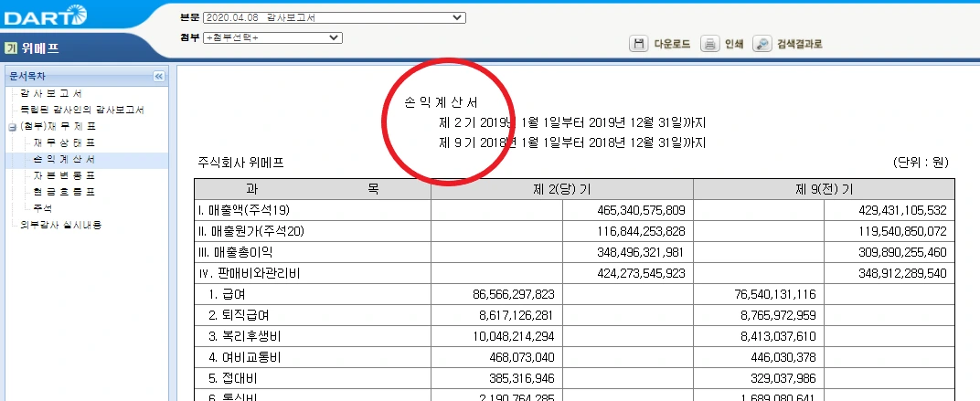Collapse the (첨부)재무제표 tree node
Screen dimensions: 980x401
13,127
